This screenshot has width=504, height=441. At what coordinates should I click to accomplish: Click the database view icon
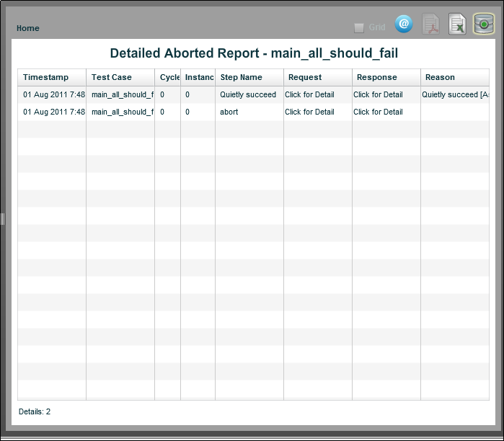tap(483, 24)
